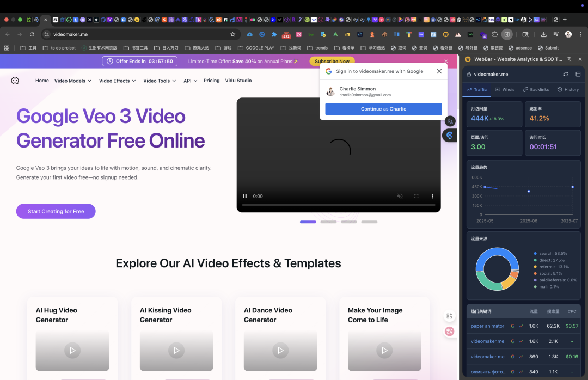Viewport: 588px width, 380px height.
Task: Toggle the side panel toolbar icon
Action: click(x=507, y=34)
